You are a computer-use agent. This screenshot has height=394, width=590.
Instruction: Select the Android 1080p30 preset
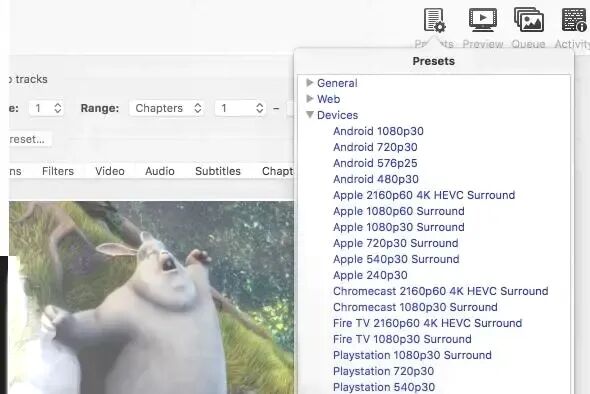379,131
